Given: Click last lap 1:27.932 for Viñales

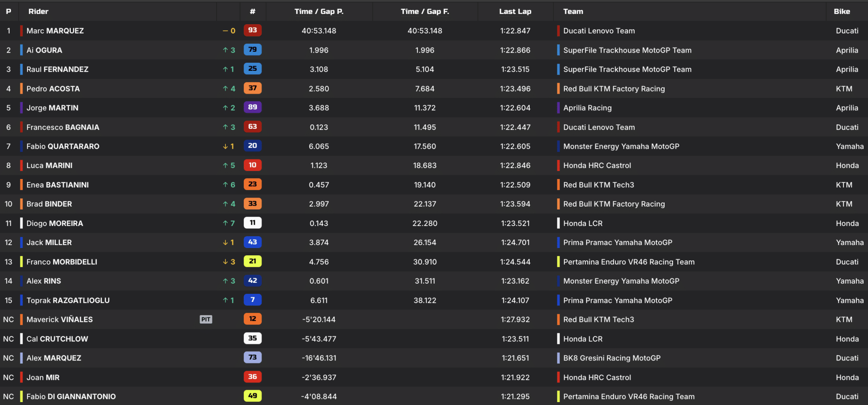Looking at the screenshot, I should click(x=515, y=319).
